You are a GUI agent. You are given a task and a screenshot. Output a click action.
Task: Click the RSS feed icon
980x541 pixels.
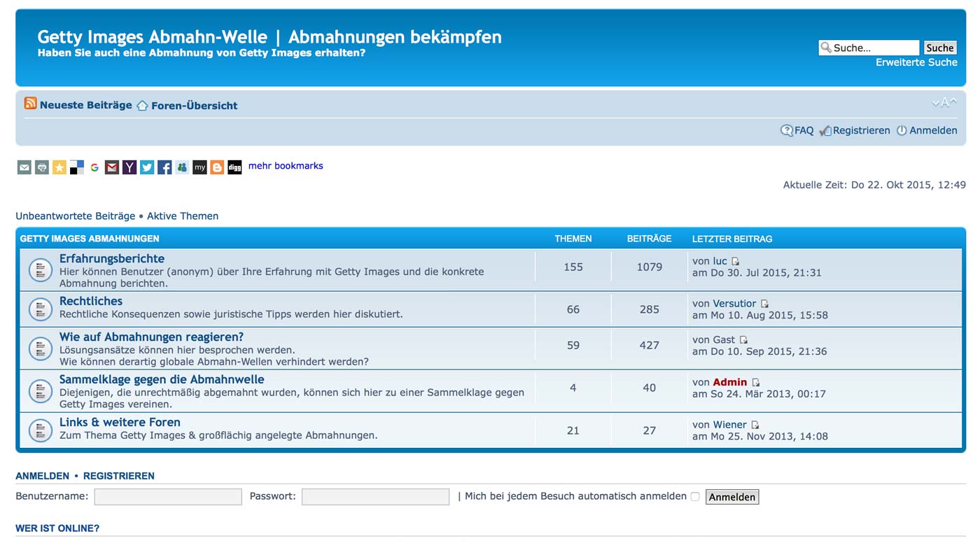coord(30,104)
